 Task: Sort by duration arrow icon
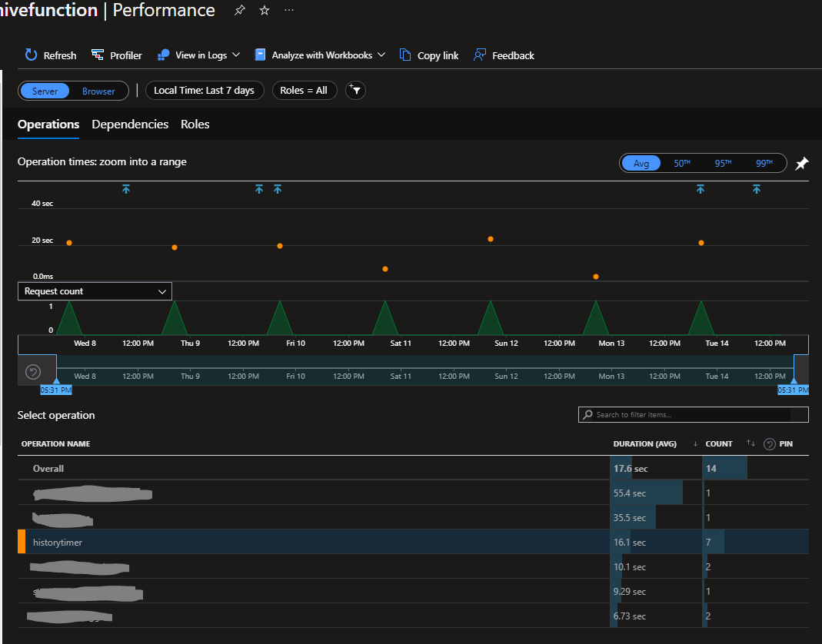click(695, 444)
